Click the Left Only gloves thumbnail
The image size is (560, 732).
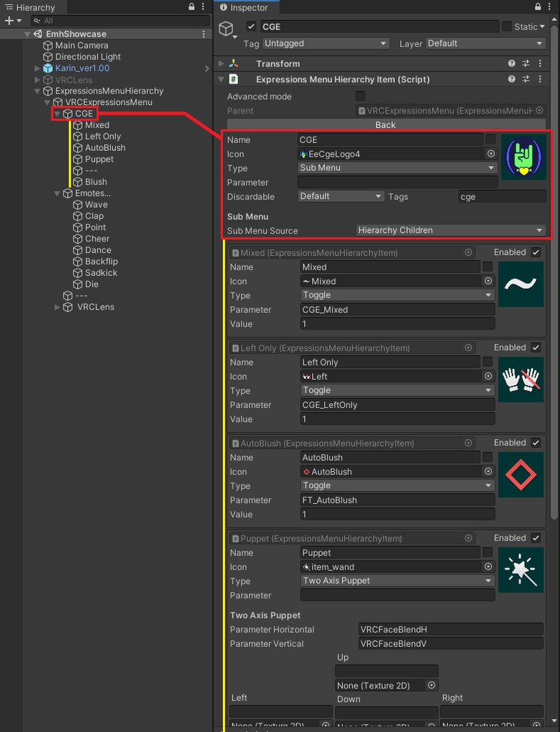click(521, 380)
